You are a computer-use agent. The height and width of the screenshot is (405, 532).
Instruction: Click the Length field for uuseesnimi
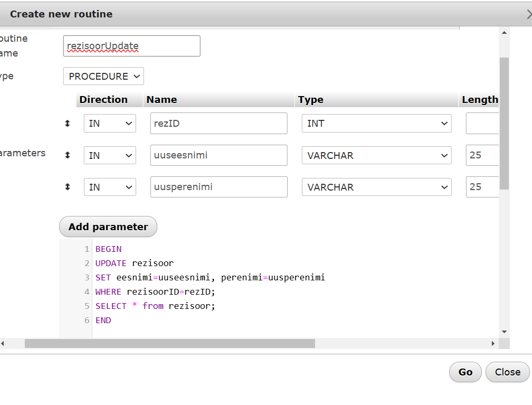point(482,156)
